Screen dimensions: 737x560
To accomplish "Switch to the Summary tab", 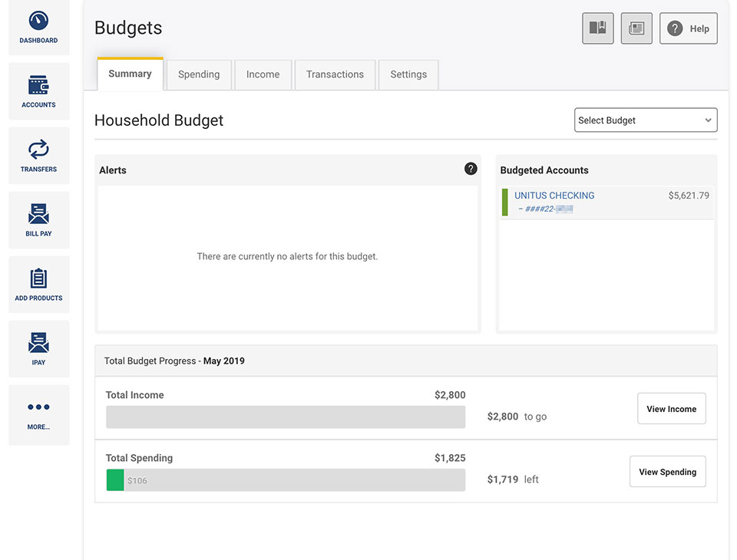I will [x=131, y=74].
